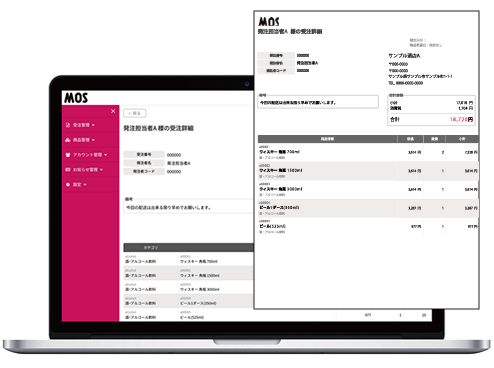Close the pink sidebar with X icon
The height and width of the screenshot is (368, 494).
pos(113,111)
